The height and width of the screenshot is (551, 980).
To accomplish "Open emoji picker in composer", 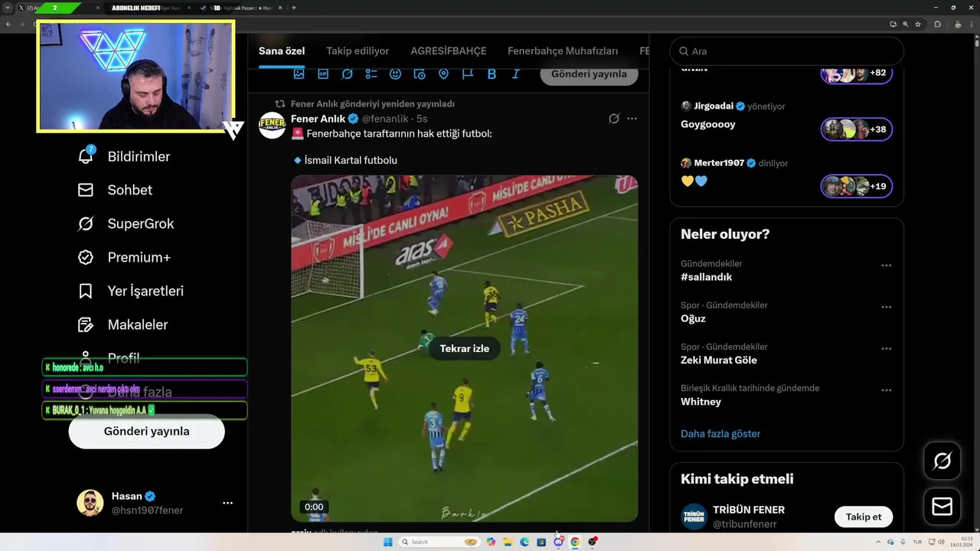I will pyautogui.click(x=395, y=74).
